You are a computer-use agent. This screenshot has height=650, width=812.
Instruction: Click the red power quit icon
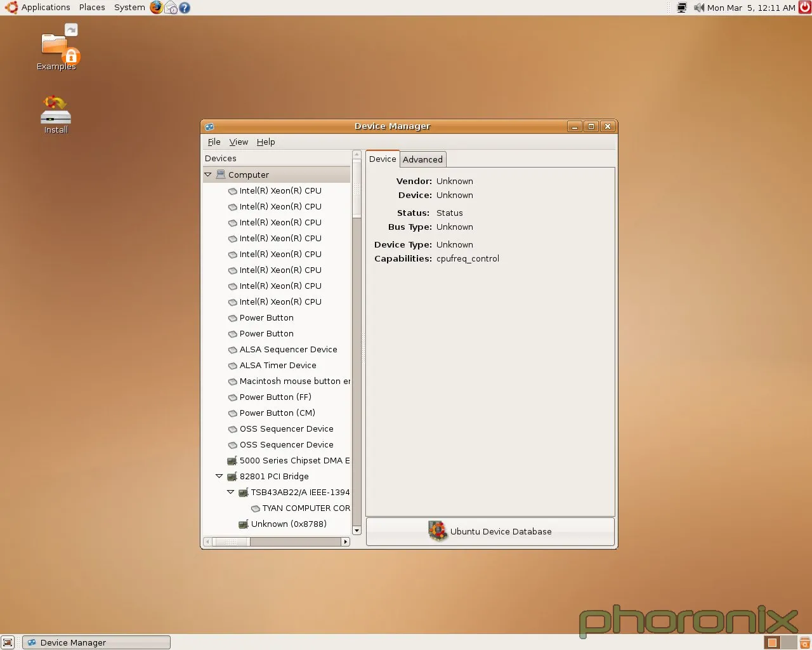click(804, 8)
